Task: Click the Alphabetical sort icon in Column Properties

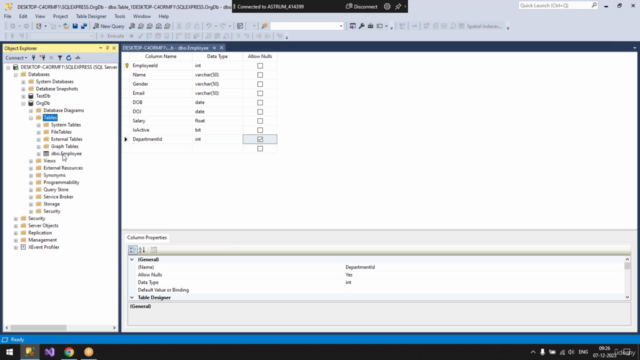Action: point(142,249)
